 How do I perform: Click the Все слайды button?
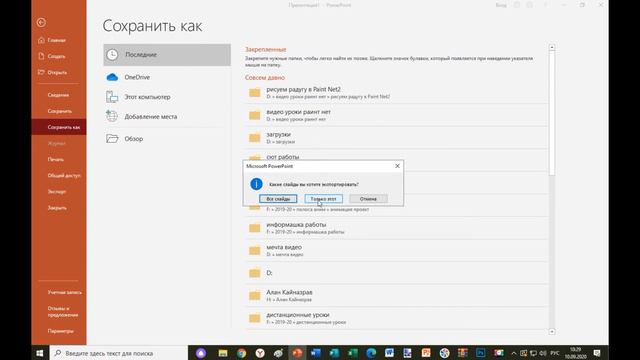tap(278, 199)
